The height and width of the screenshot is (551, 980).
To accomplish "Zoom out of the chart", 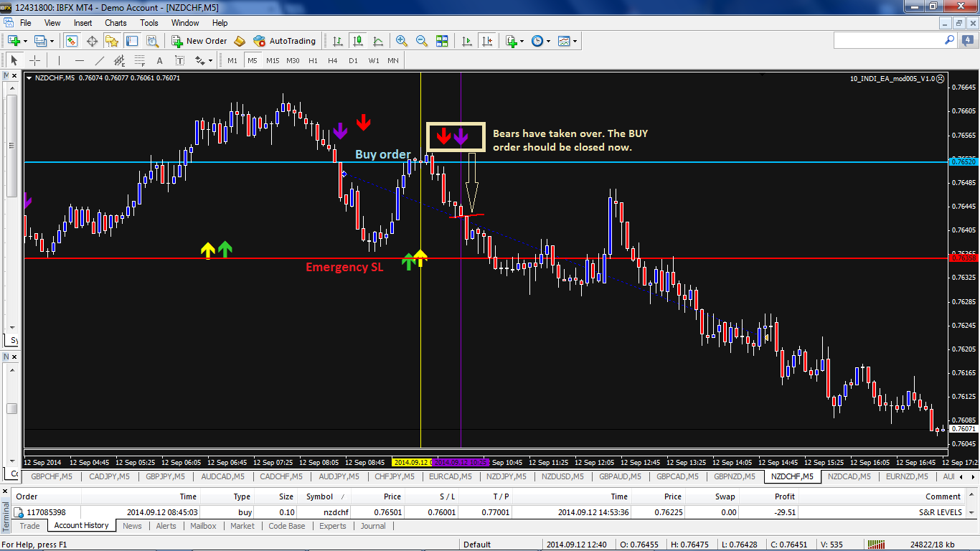I will click(422, 41).
